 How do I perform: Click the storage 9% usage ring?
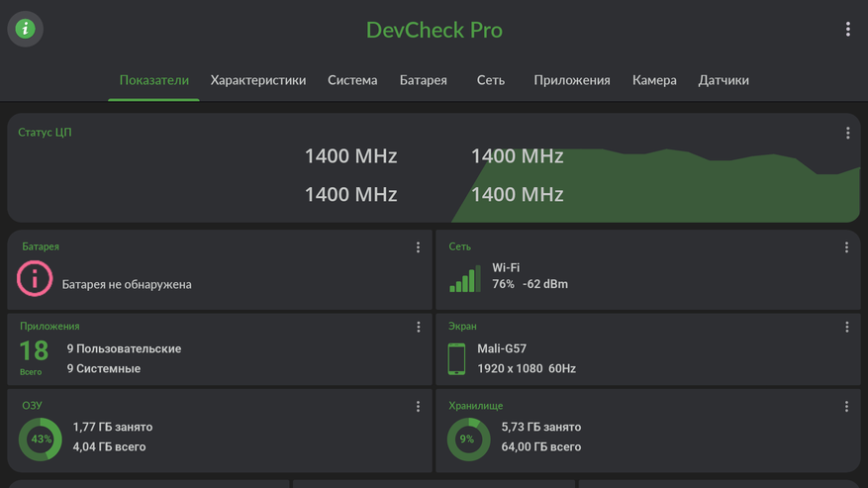pyautogui.click(x=468, y=439)
